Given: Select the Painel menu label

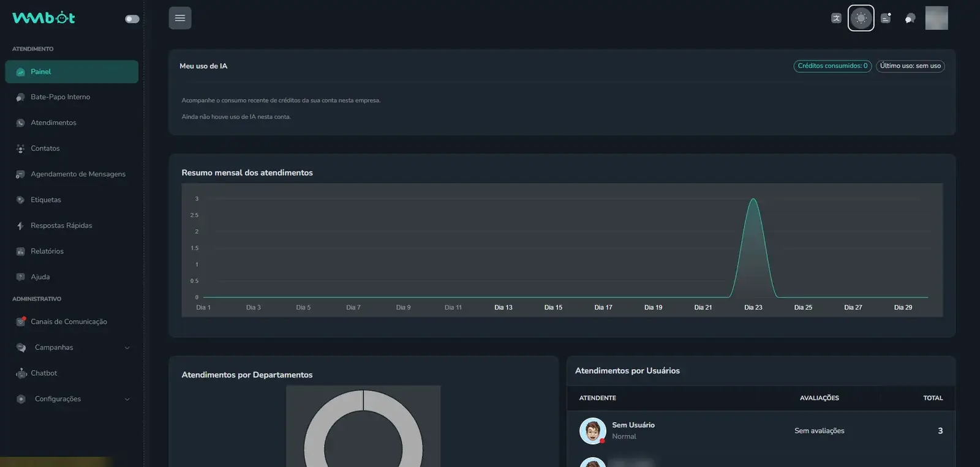Looking at the screenshot, I should [41, 72].
